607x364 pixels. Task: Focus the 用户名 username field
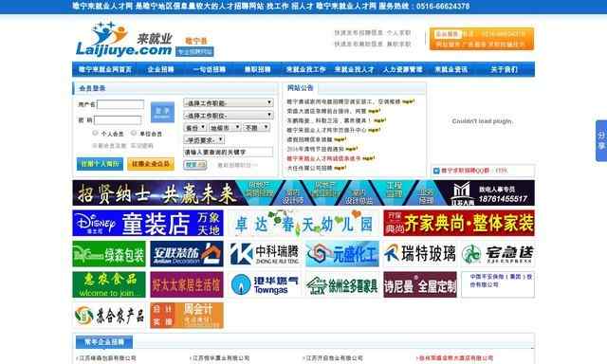120,104
